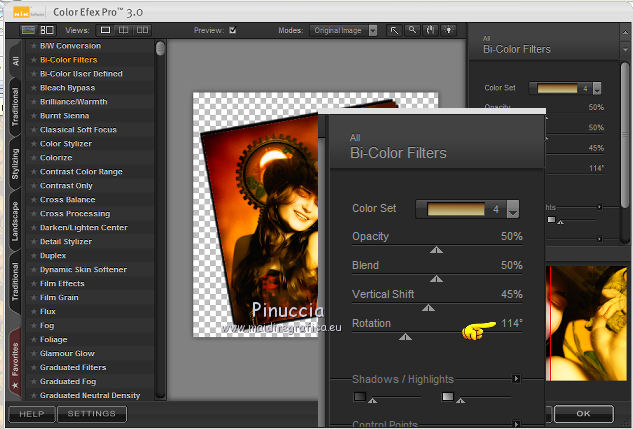Open the SETTINGS button

[x=92, y=413]
